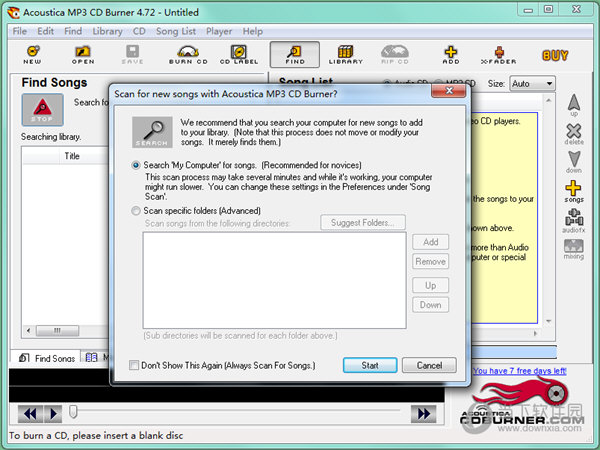Click the song list right scroll arrow
The width and height of the screenshot is (600, 450).
click(x=535, y=333)
